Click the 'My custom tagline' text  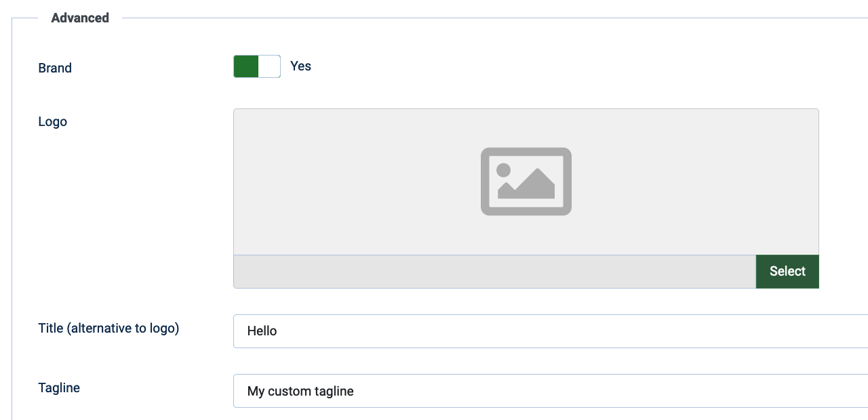300,392
